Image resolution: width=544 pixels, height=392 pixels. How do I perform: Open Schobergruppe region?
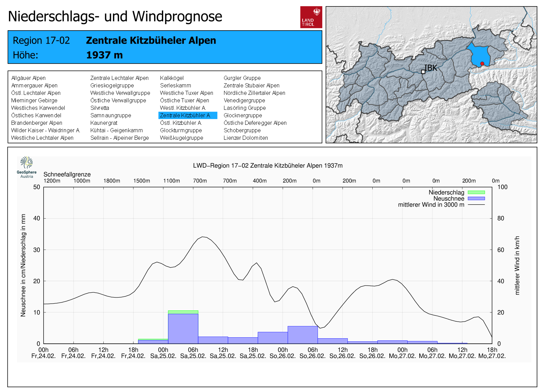(242, 131)
